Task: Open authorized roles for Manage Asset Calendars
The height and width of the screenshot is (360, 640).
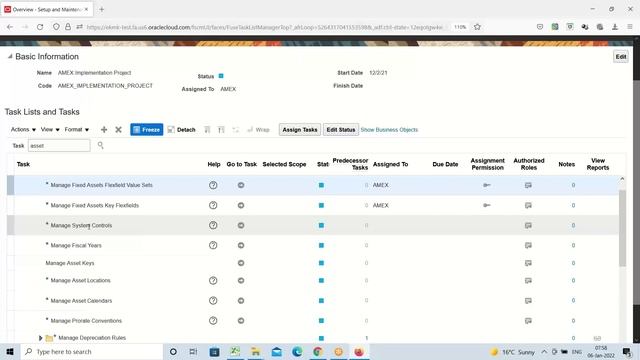Action: tap(528, 300)
